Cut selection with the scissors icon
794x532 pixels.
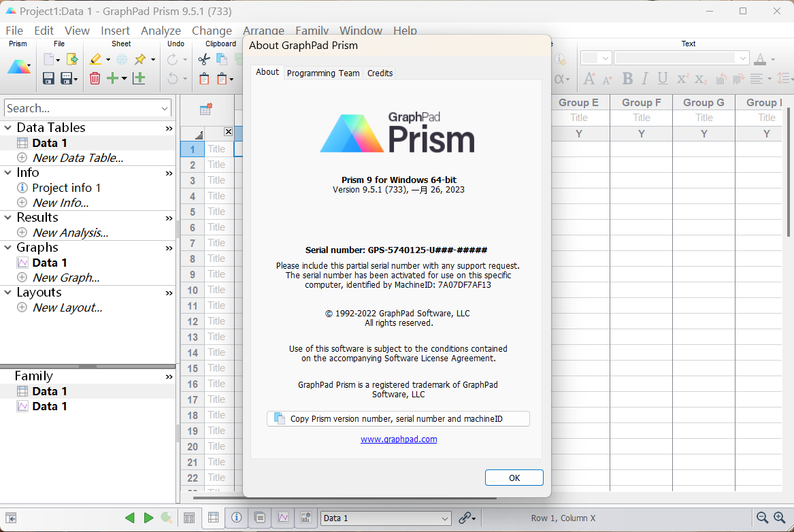(x=204, y=59)
